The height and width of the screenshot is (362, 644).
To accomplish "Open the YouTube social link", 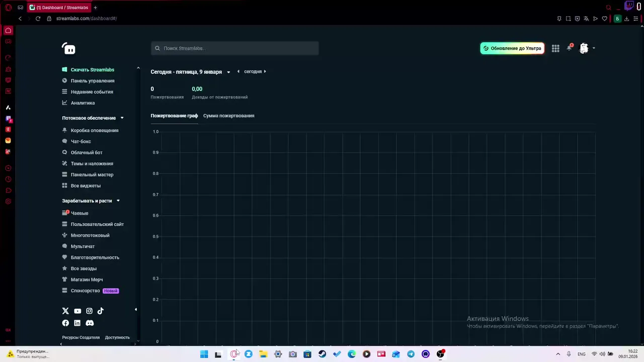I will point(77,311).
